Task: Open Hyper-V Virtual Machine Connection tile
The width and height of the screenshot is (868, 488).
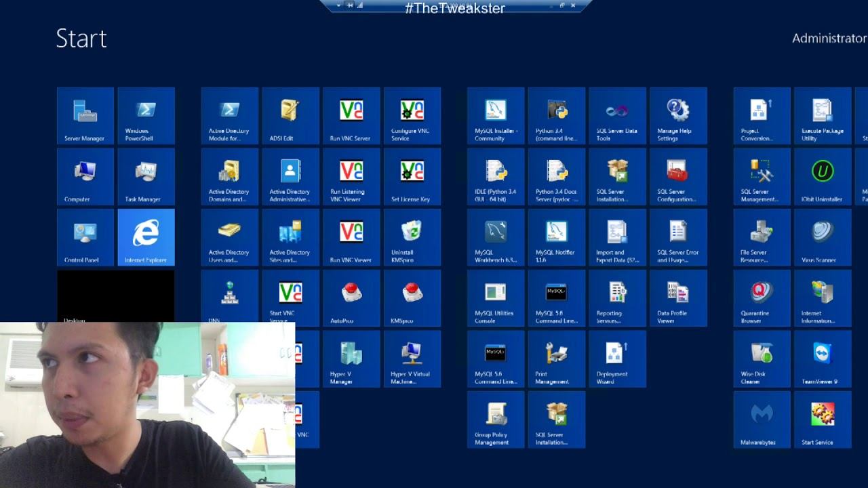Action: coord(412,359)
